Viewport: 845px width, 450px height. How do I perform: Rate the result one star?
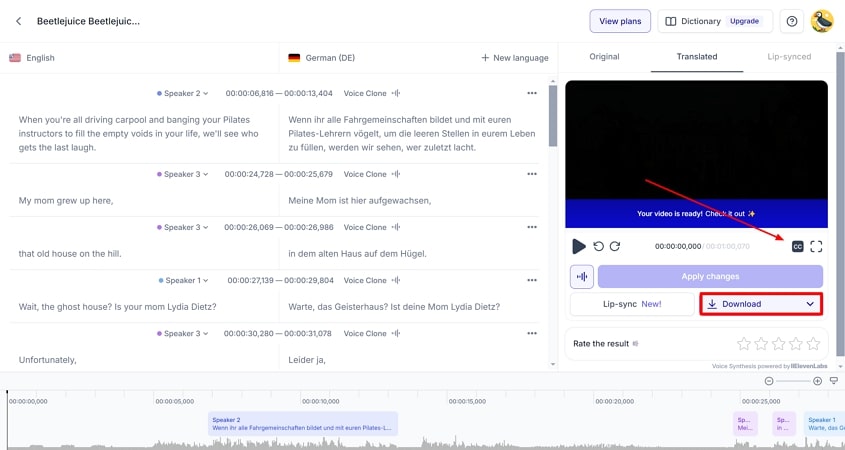tap(744, 343)
